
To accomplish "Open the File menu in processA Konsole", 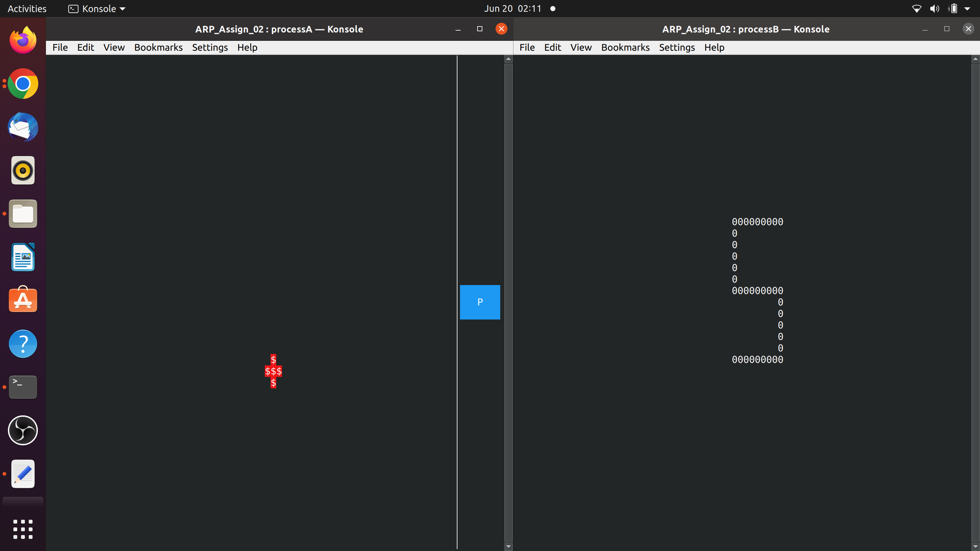I will [60, 47].
